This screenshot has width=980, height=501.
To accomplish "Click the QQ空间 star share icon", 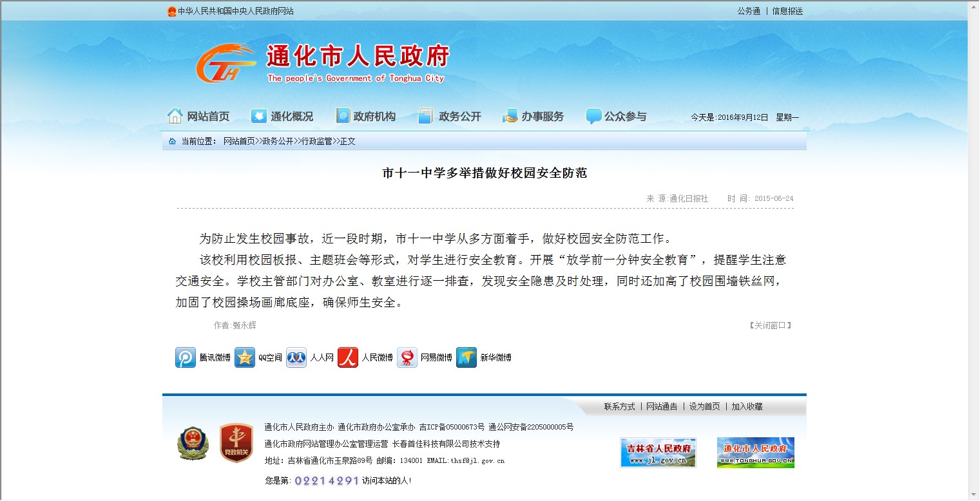I will pos(245,357).
